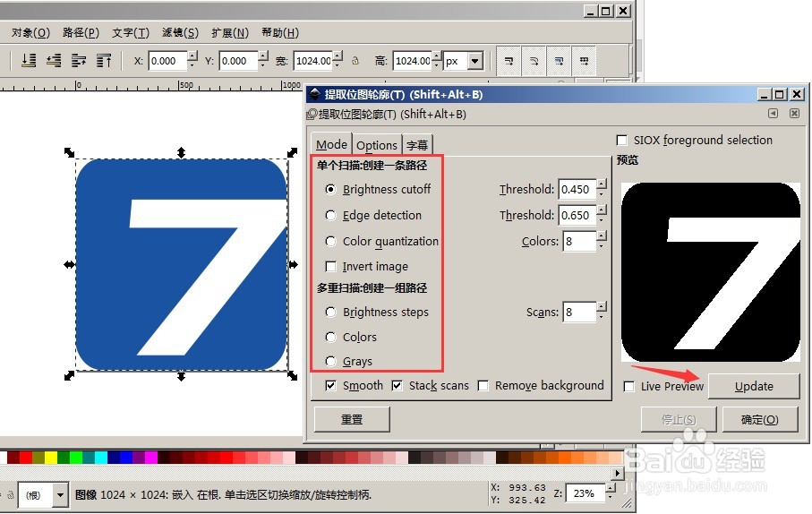Enable SIOX foreground selection checkbox
The width and height of the screenshot is (812, 514).
(x=621, y=141)
